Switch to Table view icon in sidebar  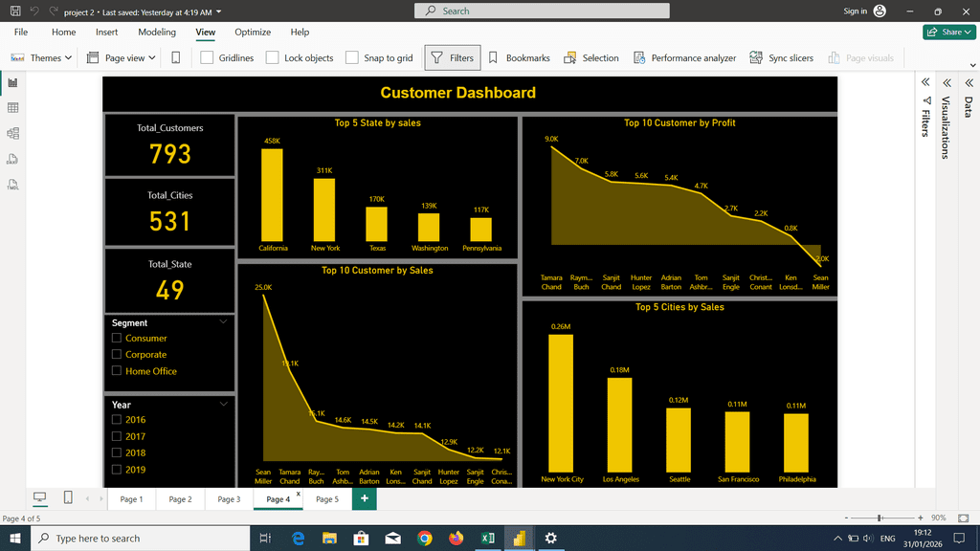(13, 108)
